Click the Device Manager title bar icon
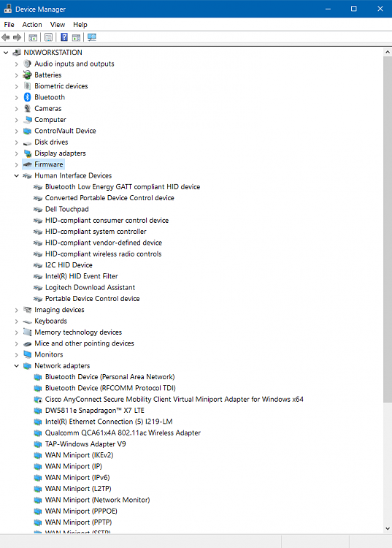Image resolution: width=392 pixels, height=548 pixels. coord(8,9)
